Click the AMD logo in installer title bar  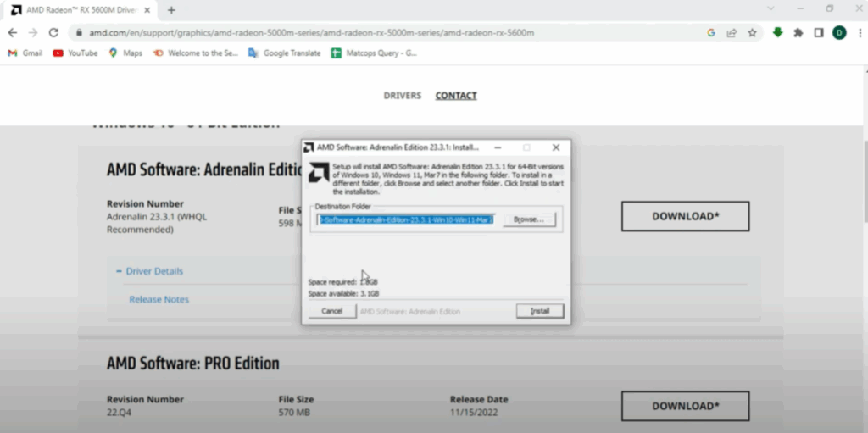pos(309,147)
